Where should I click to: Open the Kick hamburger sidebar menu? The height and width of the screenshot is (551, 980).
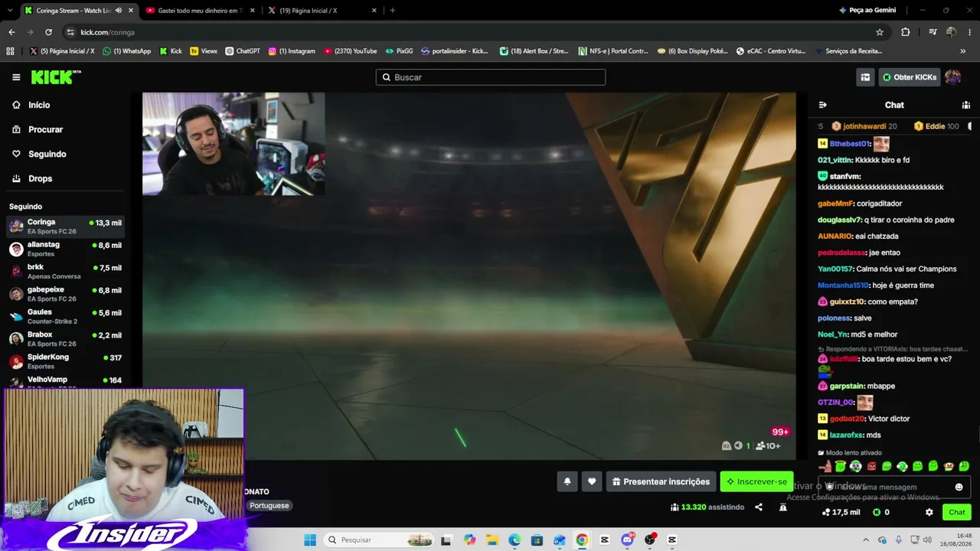tap(16, 77)
